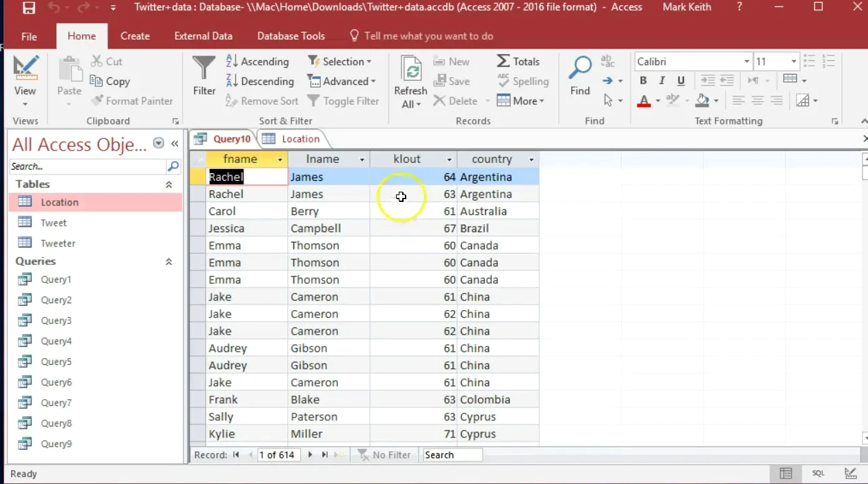
Task: Click the Totals sigma icon
Action: coord(503,61)
